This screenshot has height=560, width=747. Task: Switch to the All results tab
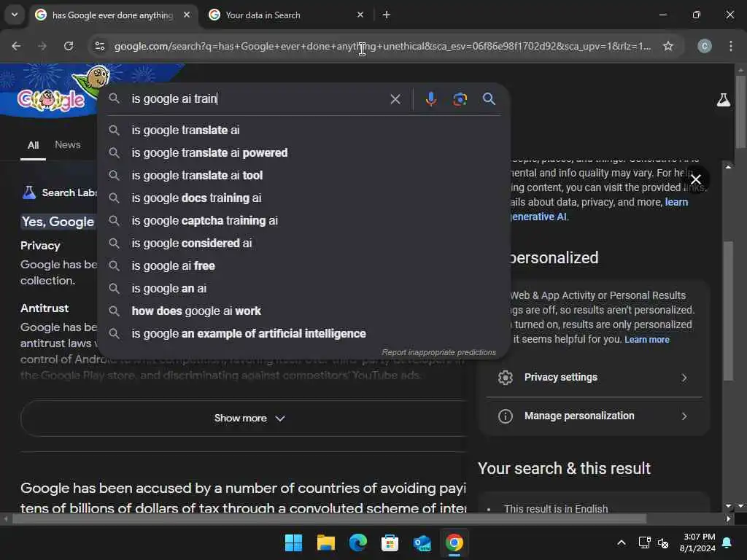[x=33, y=145]
